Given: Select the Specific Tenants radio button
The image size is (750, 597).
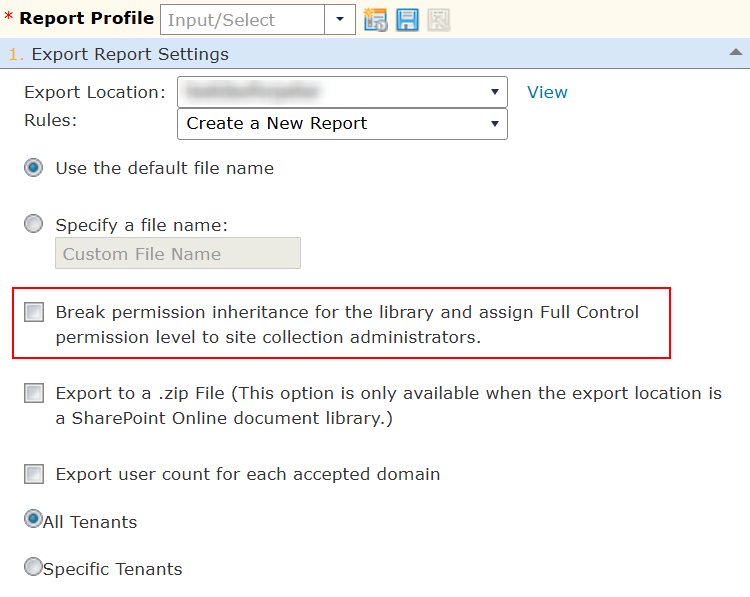Looking at the screenshot, I should [x=33, y=566].
